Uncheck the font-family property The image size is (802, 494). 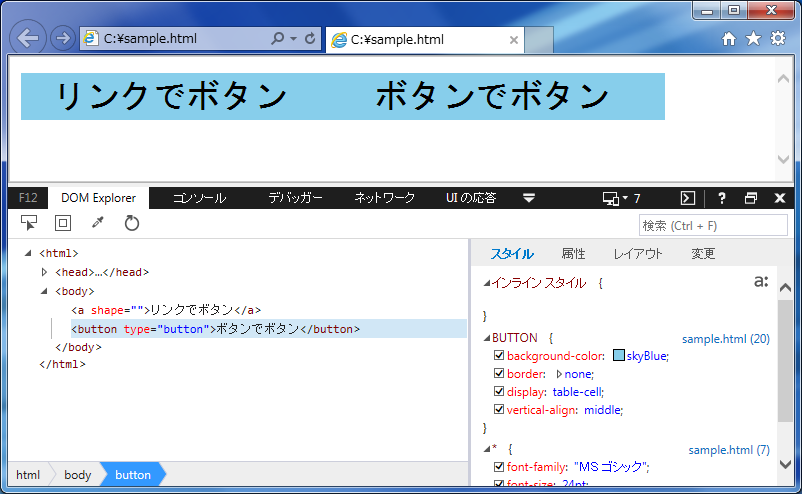(x=499, y=466)
